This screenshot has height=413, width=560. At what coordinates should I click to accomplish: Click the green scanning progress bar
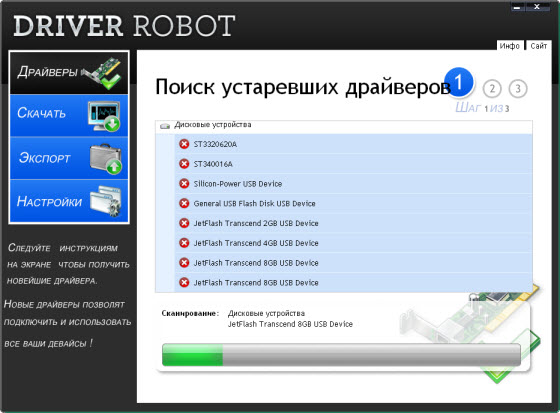click(x=341, y=355)
